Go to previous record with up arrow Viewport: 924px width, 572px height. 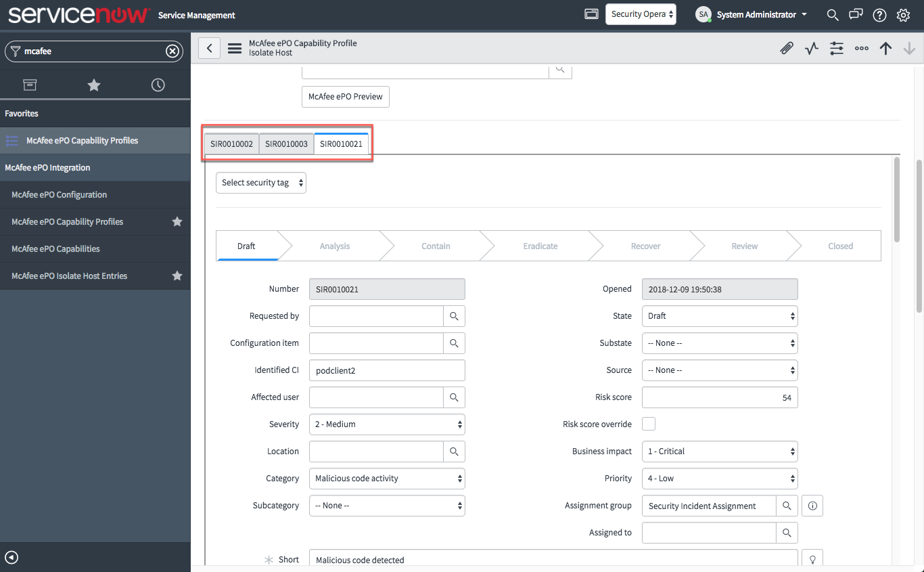point(885,48)
